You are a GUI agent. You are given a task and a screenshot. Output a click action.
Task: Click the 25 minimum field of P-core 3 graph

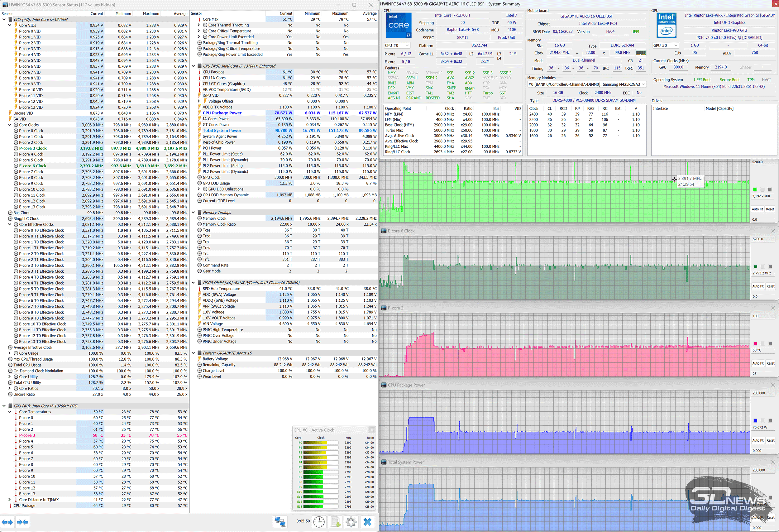pos(763,373)
